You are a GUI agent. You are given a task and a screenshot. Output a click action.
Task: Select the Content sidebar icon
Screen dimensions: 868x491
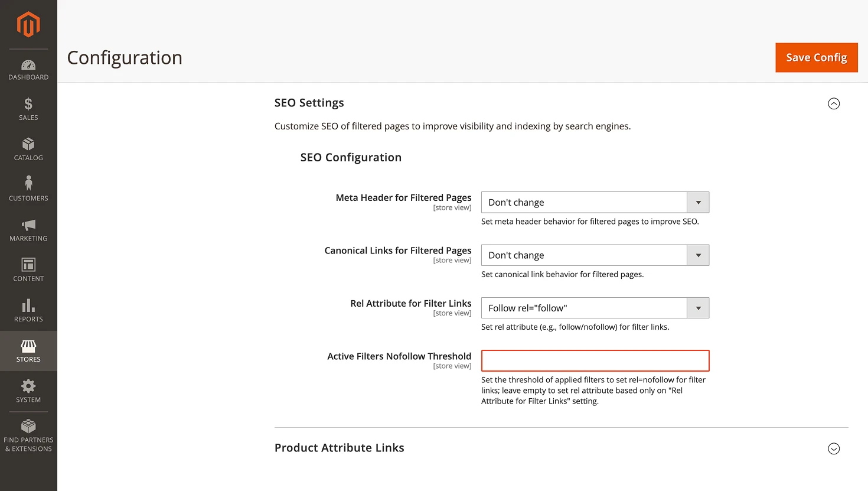[28, 266]
